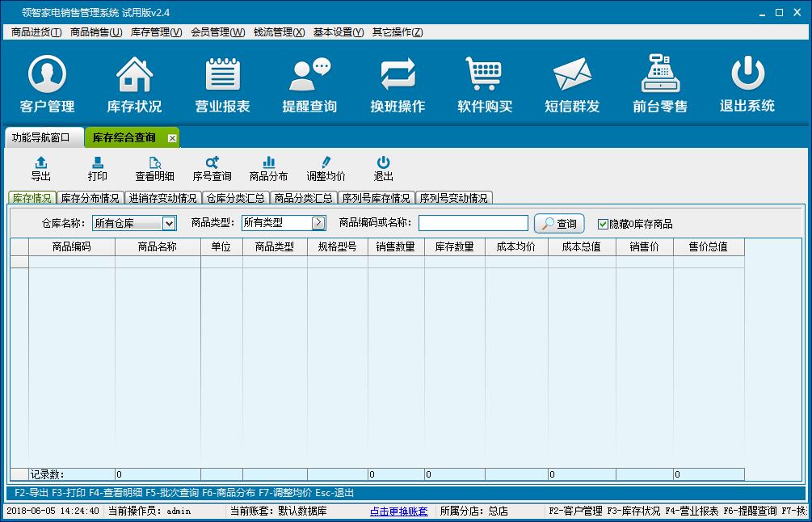The width and height of the screenshot is (812, 522).
Task: Click the 序号查询 serial query icon
Action: [212, 169]
